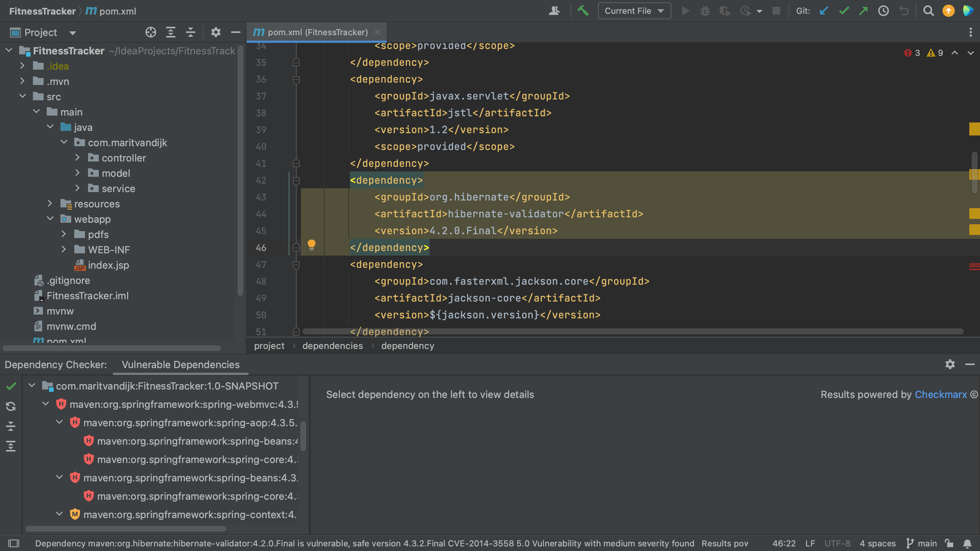Build the project with the hammer icon

pos(583,11)
